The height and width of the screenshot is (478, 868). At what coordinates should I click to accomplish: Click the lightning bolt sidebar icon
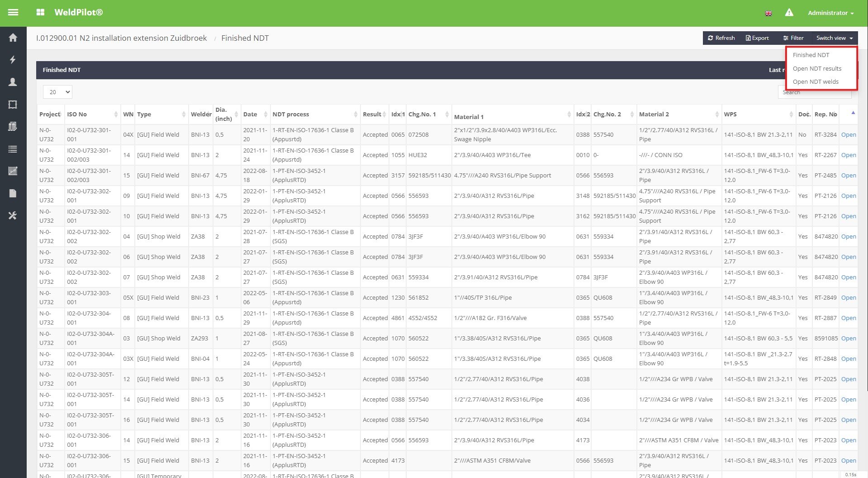coord(13,60)
